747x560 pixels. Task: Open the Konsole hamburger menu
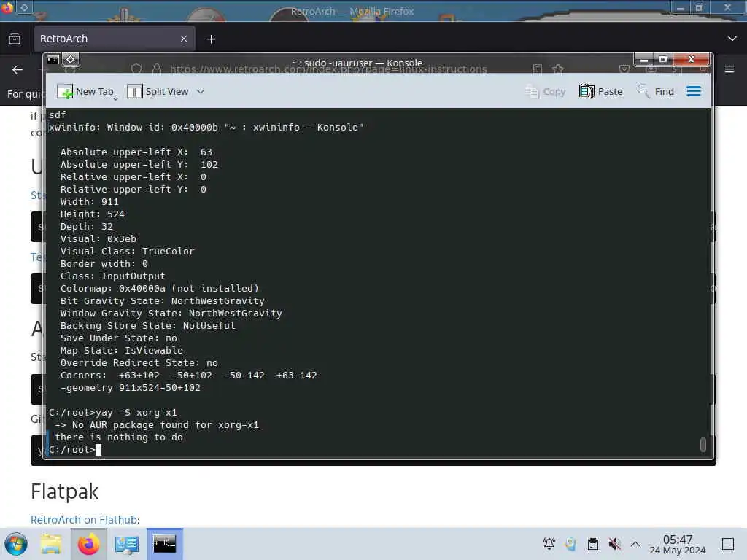[694, 91]
